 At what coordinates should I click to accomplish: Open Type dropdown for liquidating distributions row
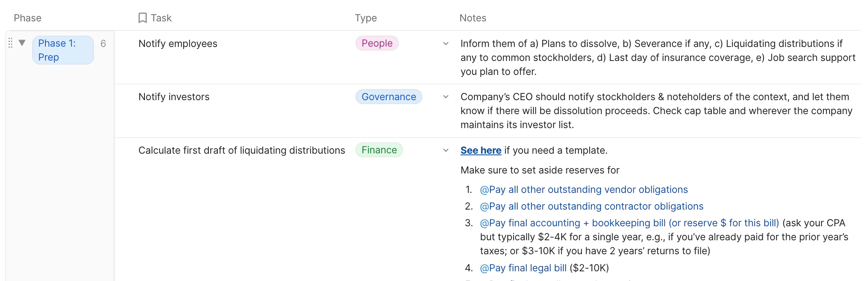tap(446, 150)
